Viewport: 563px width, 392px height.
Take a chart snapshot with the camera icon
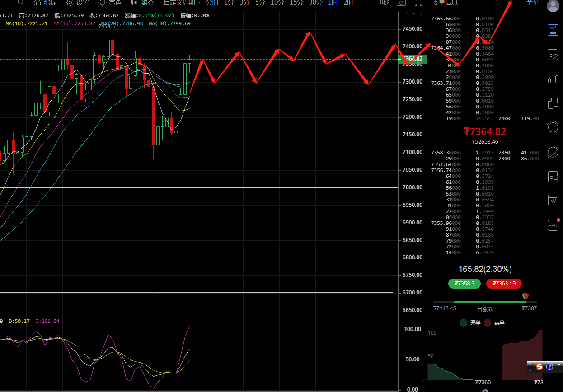(400, 3)
